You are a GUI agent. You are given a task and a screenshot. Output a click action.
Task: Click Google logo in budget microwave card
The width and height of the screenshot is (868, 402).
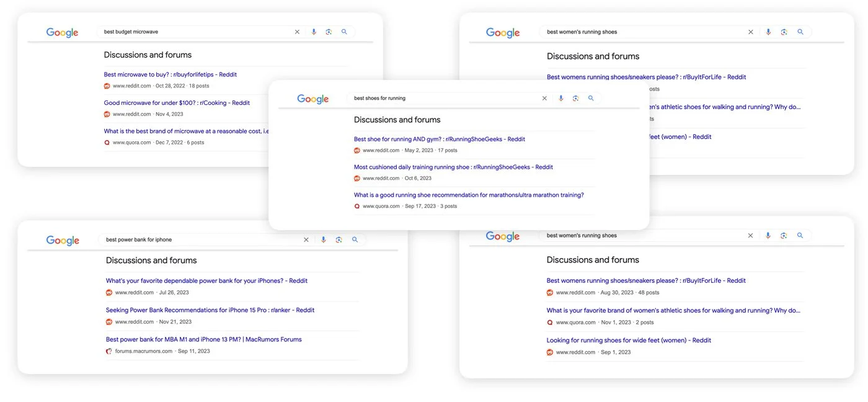point(62,33)
